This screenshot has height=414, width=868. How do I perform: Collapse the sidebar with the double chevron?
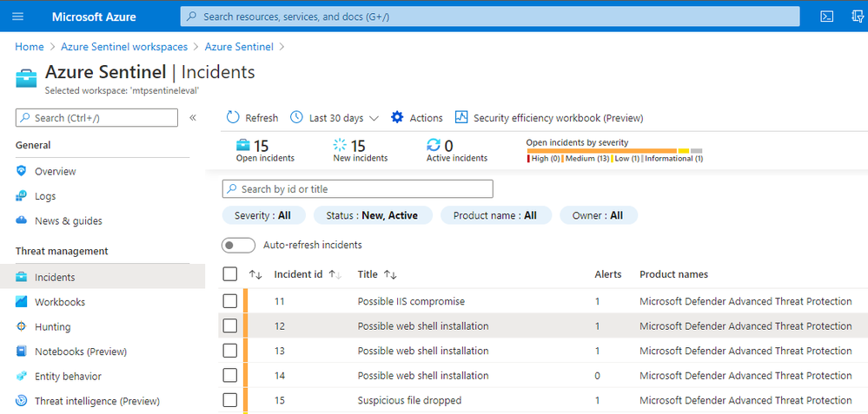193,118
